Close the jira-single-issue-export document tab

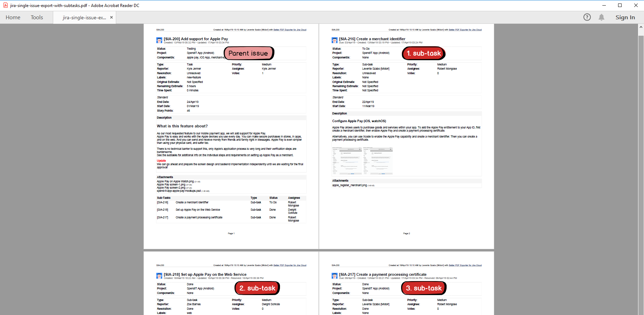pos(111,17)
